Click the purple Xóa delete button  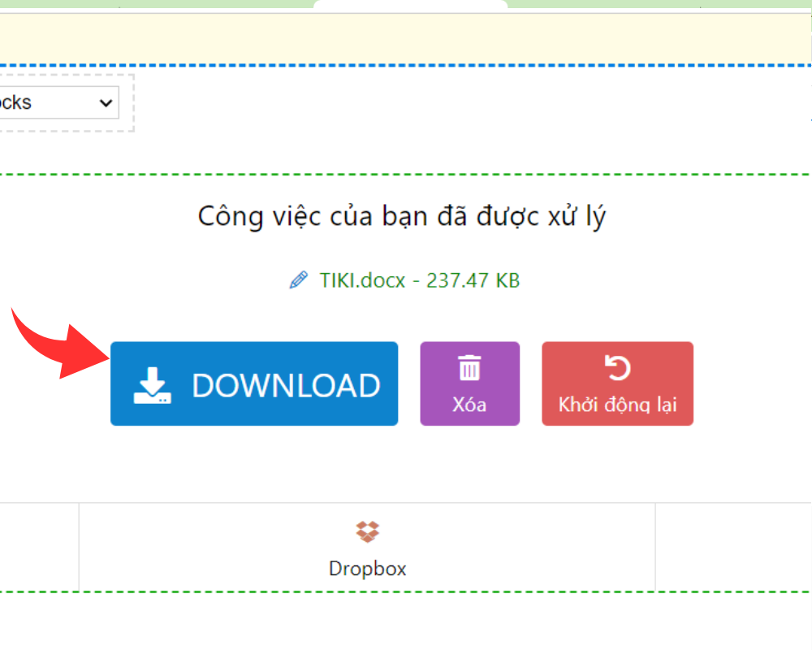click(469, 383)
